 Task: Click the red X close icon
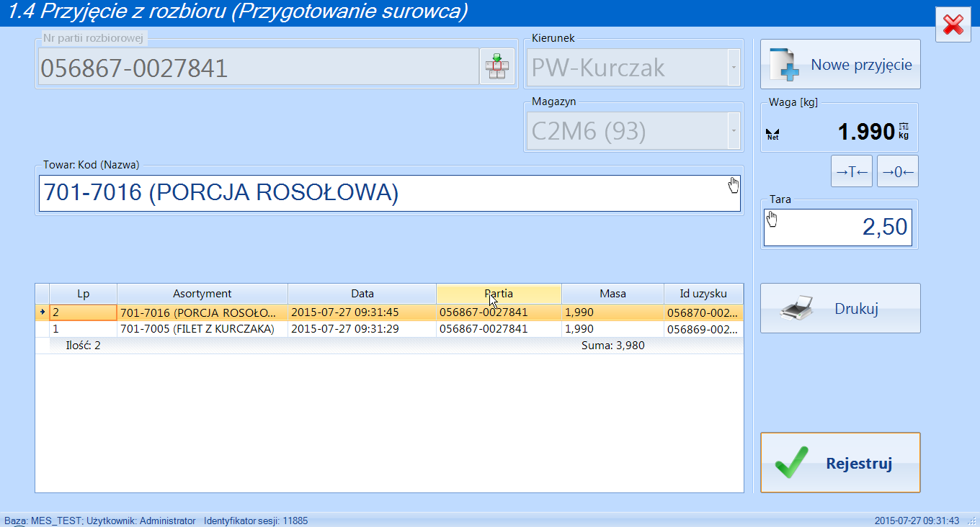[x=953, y=25]
